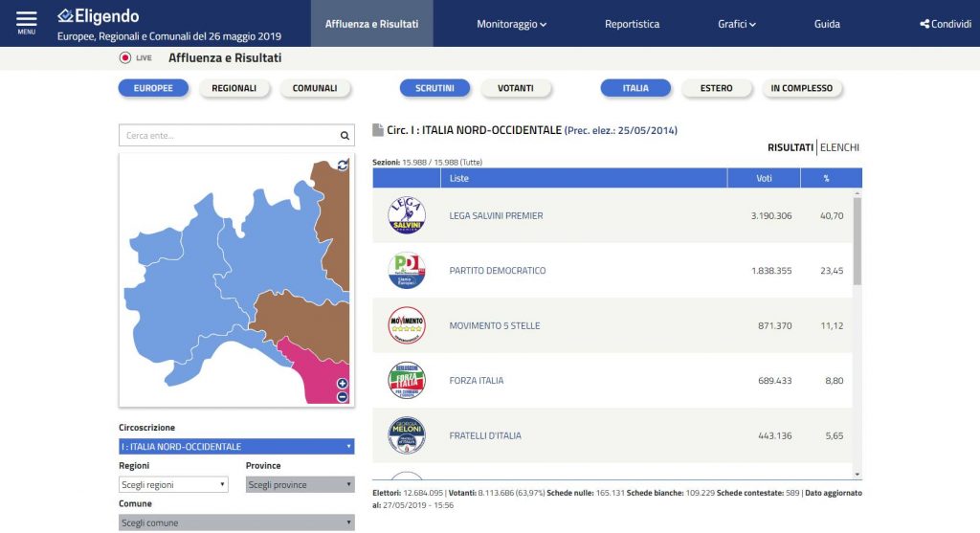Switch to the RISULTATI tab
This screenshot has width=980, height=533.
[790, 147]
